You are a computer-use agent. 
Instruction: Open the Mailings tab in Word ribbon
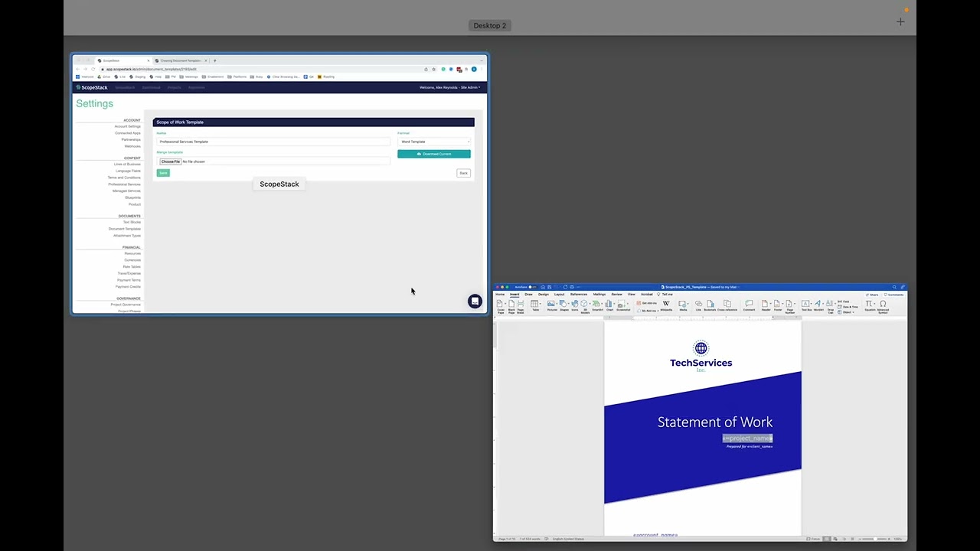click(599, 294)
